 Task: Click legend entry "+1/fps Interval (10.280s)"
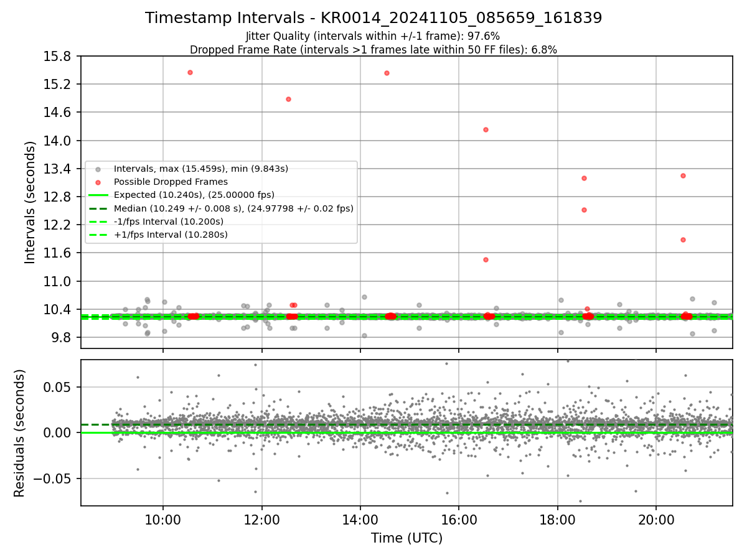coord(171,235)
